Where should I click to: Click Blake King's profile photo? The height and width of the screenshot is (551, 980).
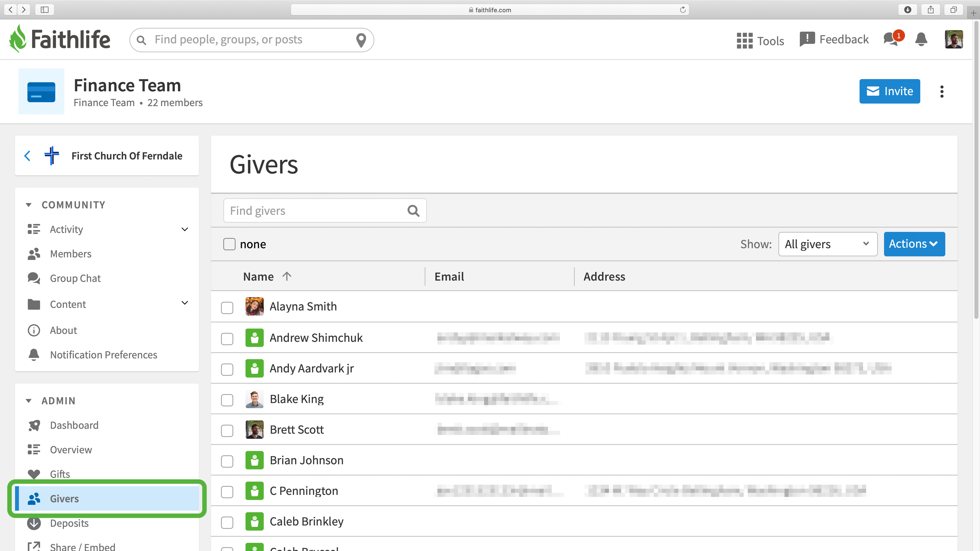tap(254, 399)
